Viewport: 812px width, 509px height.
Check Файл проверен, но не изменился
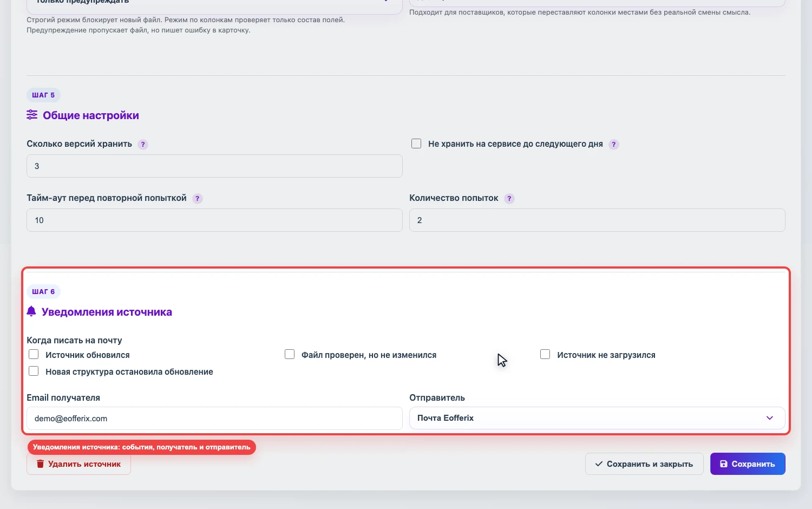click(x=290, y=354)
